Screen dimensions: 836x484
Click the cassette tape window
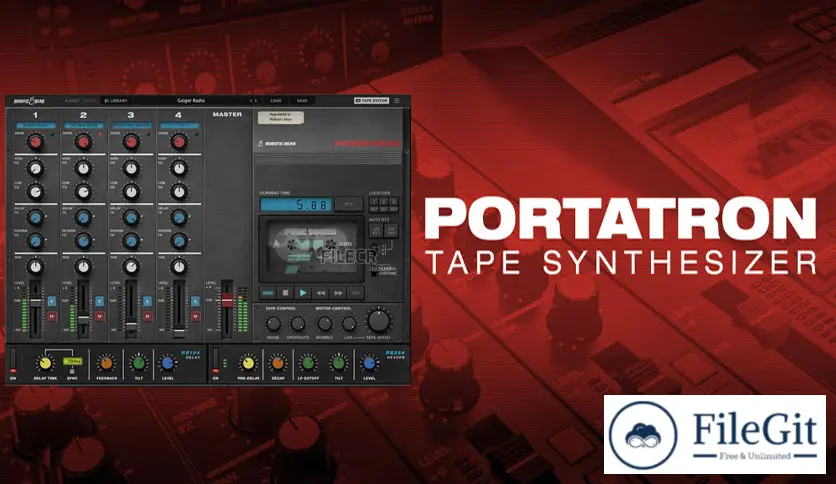coord(312,249)
